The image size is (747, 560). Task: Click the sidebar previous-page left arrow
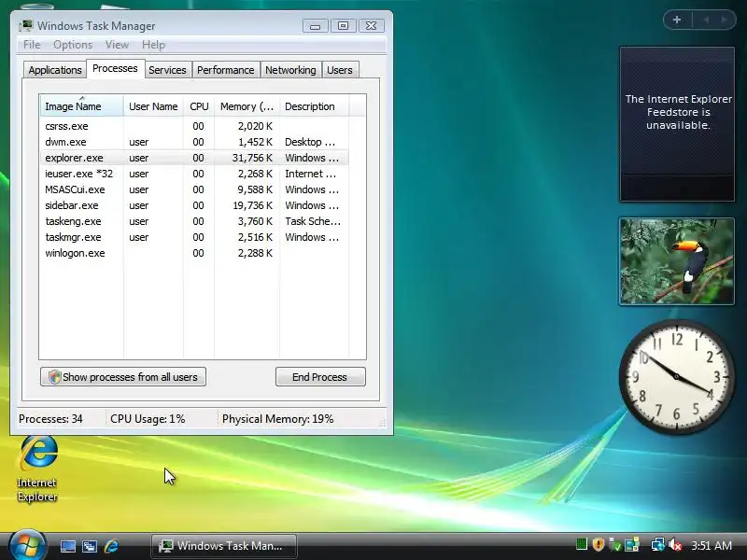707,20
